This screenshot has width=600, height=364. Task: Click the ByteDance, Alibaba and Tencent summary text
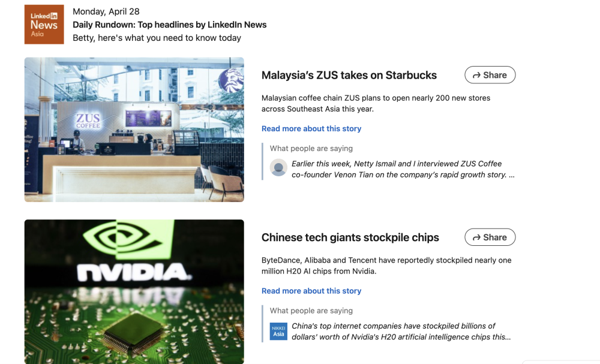click(x=386, y=266)
